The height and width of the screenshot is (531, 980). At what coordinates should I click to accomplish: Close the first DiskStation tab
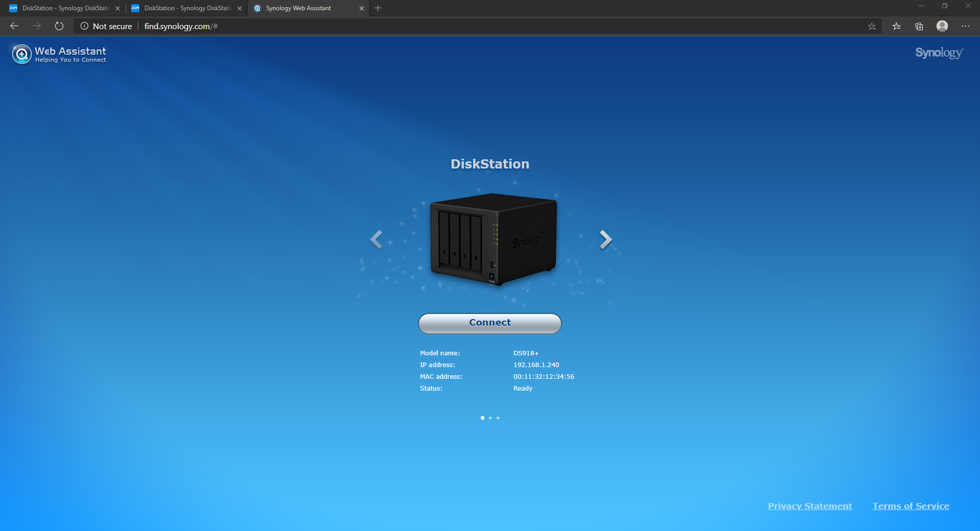(x=117, y=8)
